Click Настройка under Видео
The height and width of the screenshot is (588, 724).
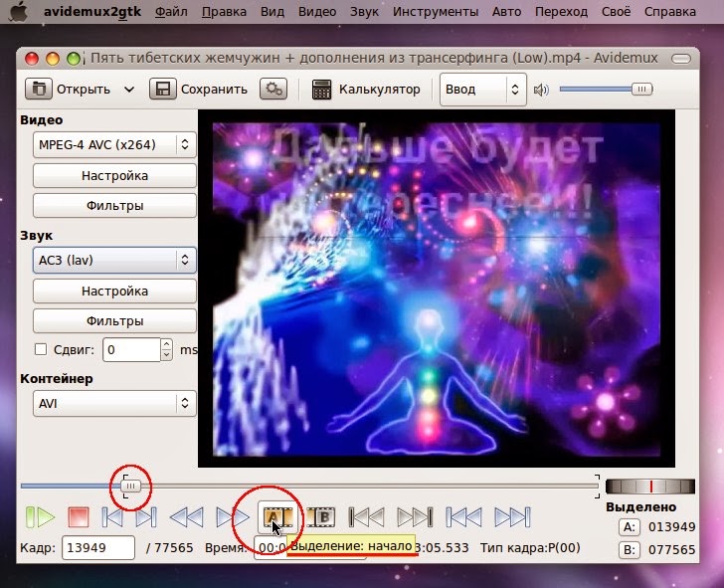coord(114,175)
